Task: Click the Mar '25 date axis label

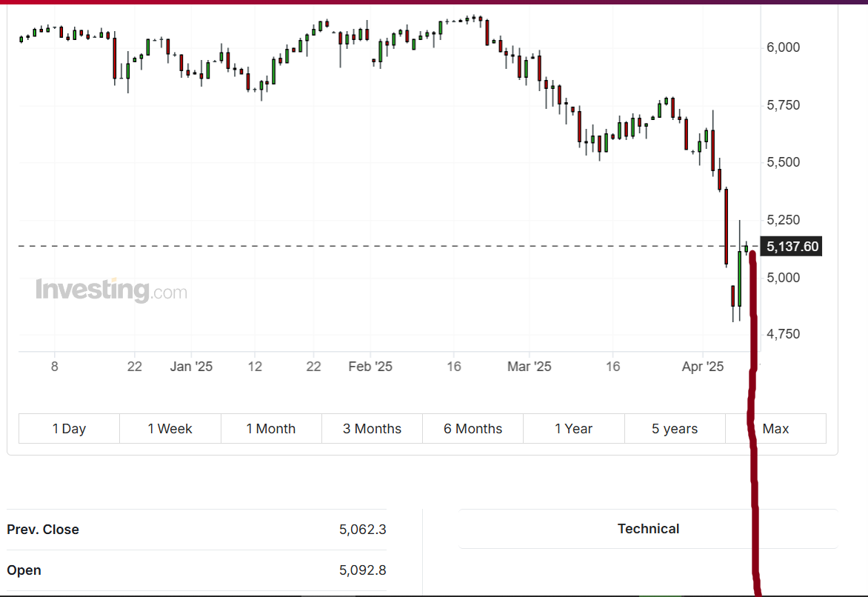Action: pyautogui.click(x=530, y=367)
